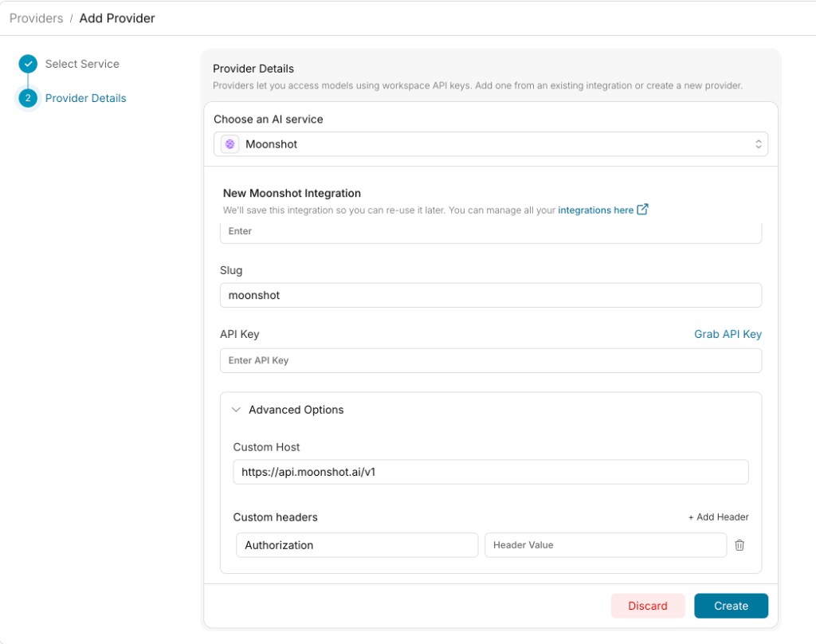
Task: Click the dropdown up-down arrows icon
Action: 759,144
